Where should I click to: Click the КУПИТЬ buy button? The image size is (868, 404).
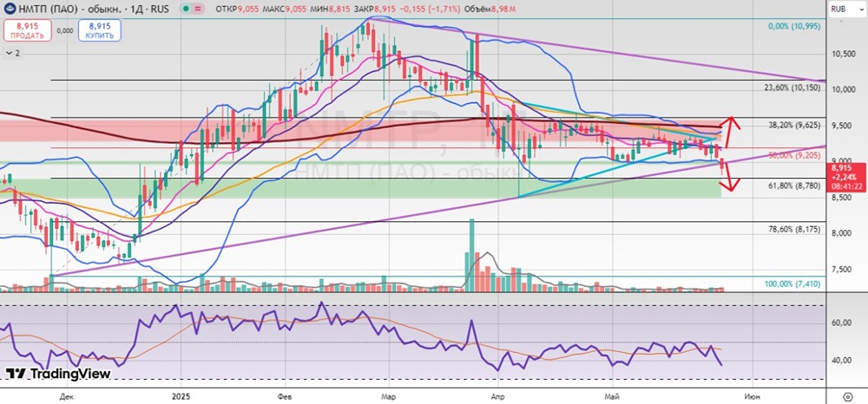[x=100, y=30]
